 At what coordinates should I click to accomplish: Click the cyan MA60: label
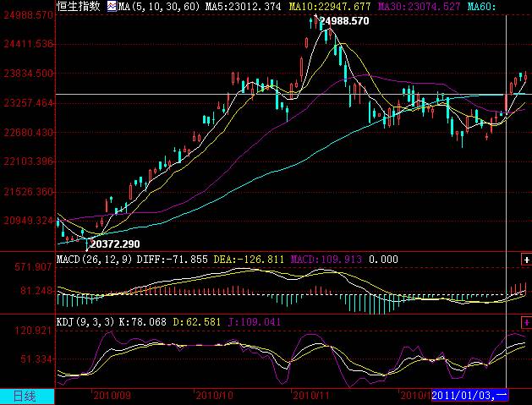(482, 7)
